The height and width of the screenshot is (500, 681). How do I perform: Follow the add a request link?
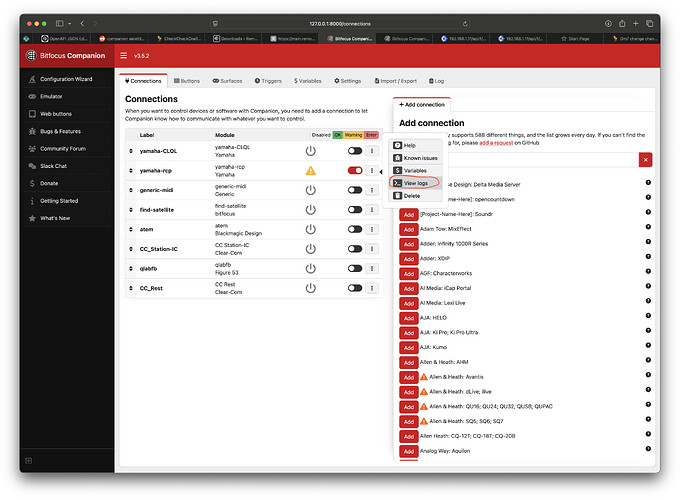click(496, 142)
